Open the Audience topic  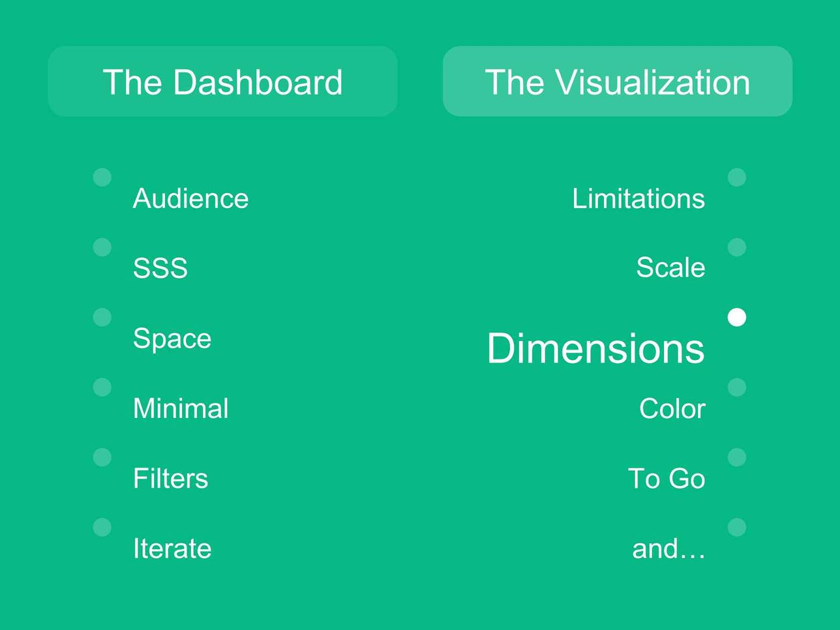pos(190,198)
